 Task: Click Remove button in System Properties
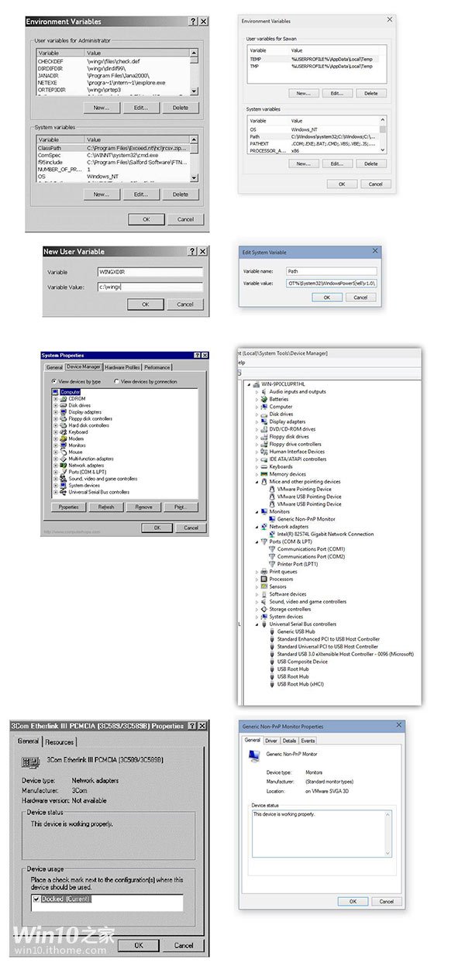[x=143, y=507]
